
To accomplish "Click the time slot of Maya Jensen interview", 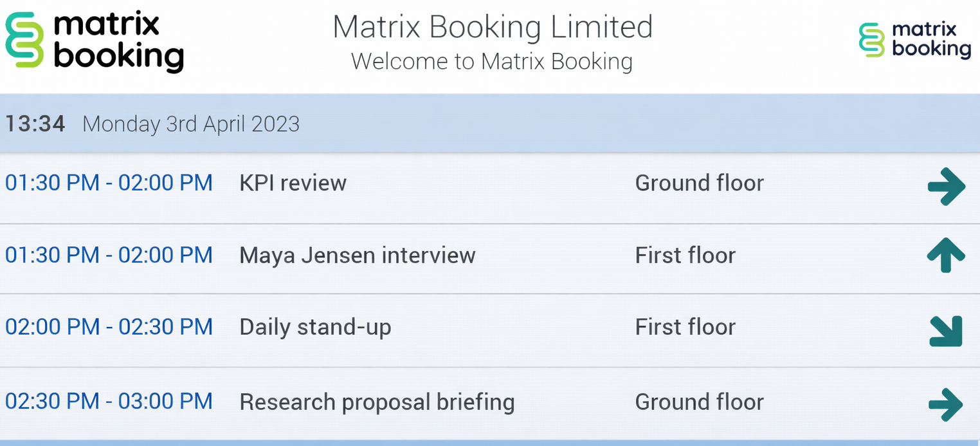I will [x=109, y=256].
